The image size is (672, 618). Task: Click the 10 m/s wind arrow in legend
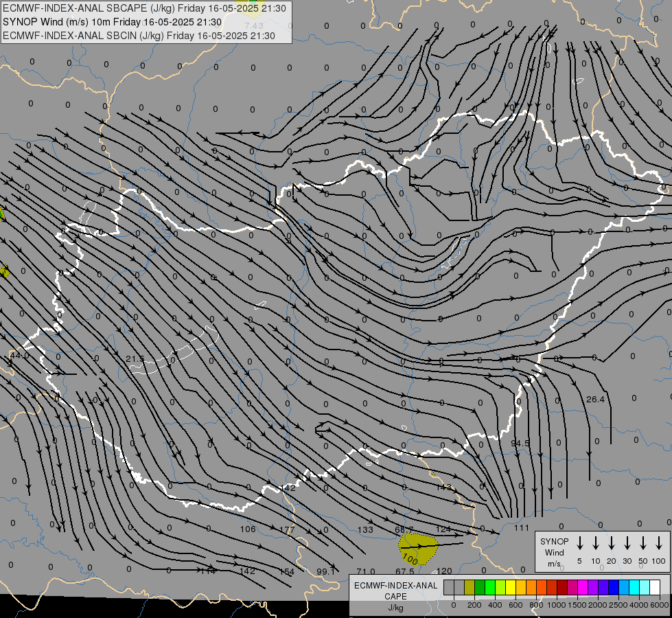[595, 543]
